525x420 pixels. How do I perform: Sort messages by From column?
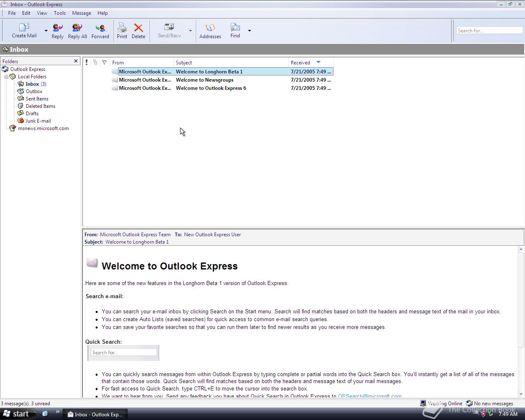(x=142, y=62)
